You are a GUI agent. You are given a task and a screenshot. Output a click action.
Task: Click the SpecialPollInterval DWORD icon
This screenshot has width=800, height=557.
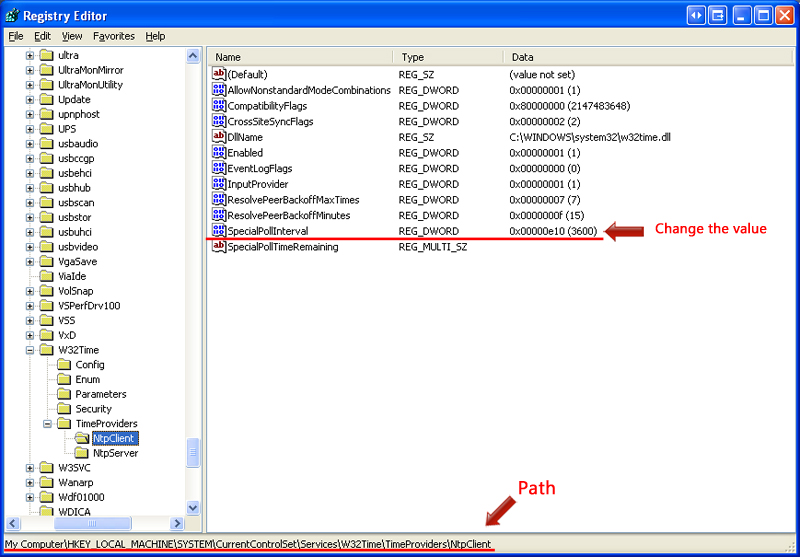click(219, 231)
